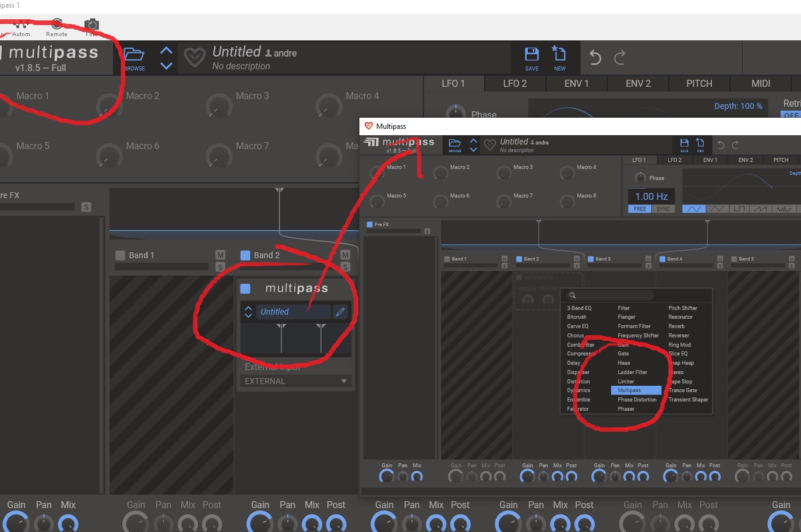
Task: Switch to ENV 2 tab in small window
Action: coord(745,160)
